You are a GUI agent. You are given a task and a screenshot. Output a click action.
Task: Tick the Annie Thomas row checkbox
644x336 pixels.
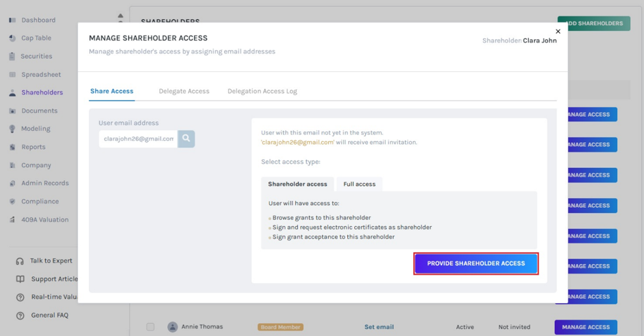pyautogui.click(x=150, y=327)
